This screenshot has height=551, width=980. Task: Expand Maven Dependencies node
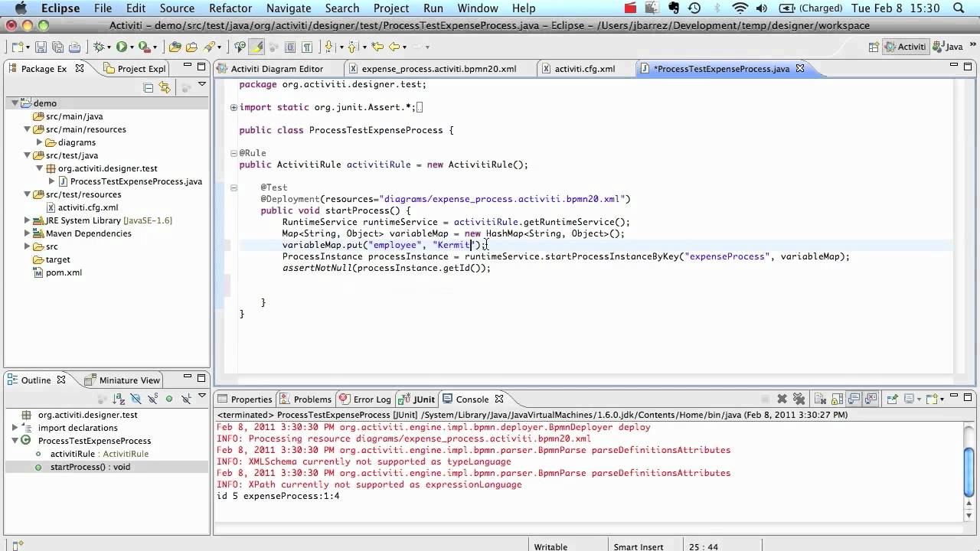click(x=28, y=233)
